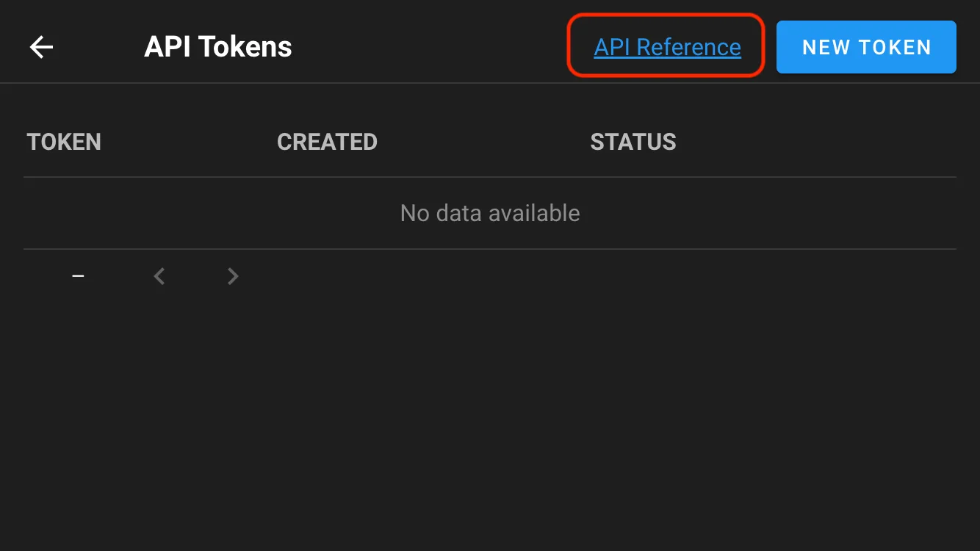Sort the table by STATUS column

(x=633, y=142)
